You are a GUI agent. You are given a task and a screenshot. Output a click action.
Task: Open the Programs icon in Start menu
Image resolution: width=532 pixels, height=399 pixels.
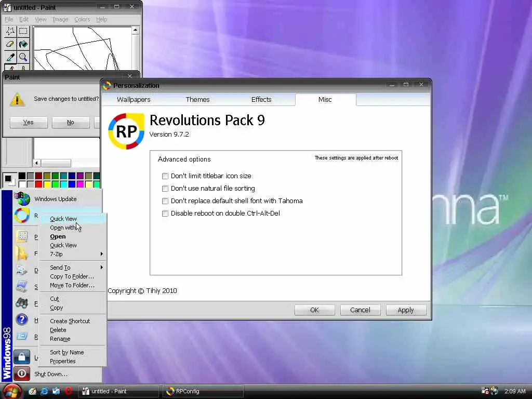pos(22,236)
